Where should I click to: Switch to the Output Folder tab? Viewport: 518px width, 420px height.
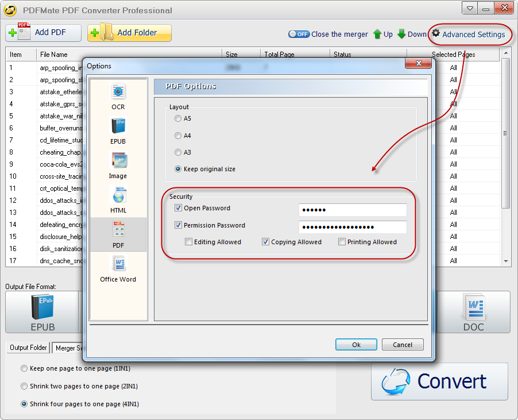28,348
